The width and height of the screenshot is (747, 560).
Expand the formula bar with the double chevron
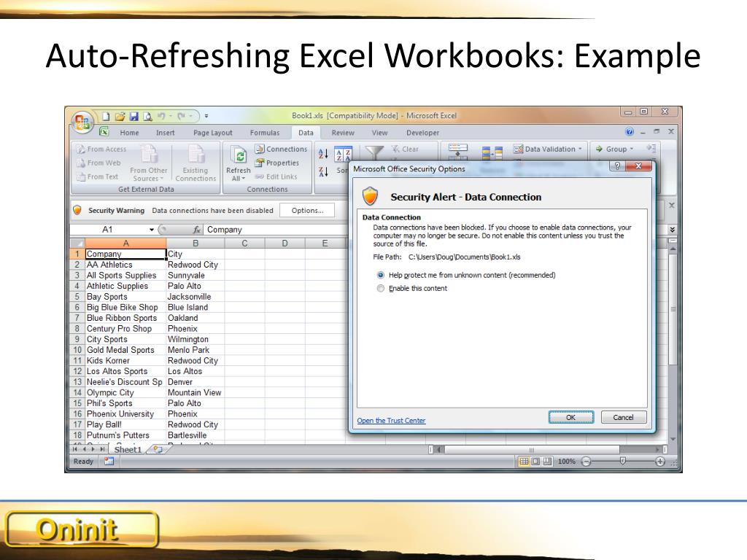672,230
